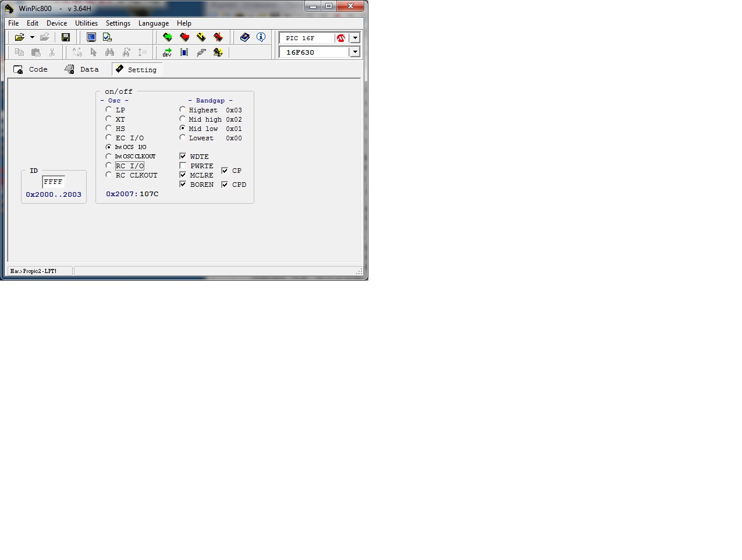
Task: Toggle the CP code protect checkbox
Action: [x=225, y=170]
